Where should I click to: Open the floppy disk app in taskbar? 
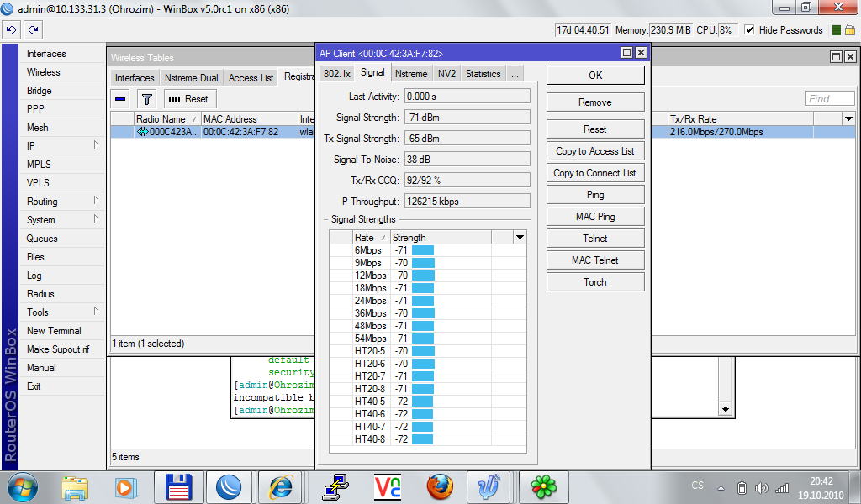[x=178, y=487]
